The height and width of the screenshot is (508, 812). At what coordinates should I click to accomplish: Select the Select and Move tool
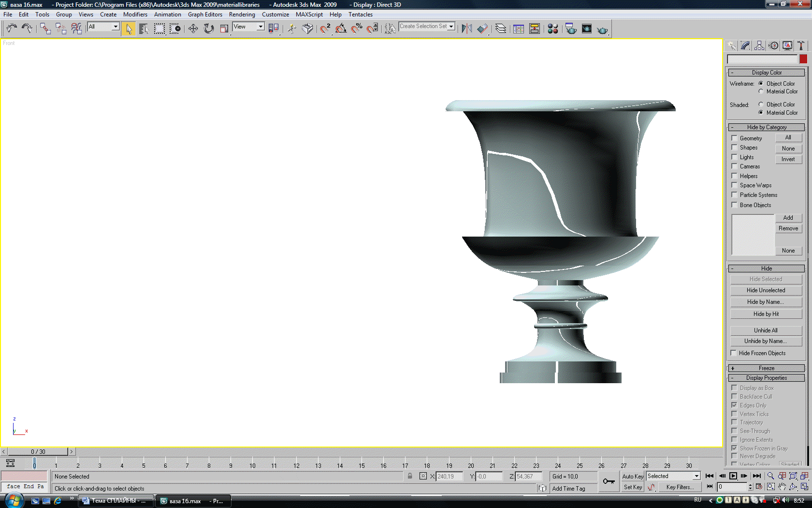pos(193,29)
